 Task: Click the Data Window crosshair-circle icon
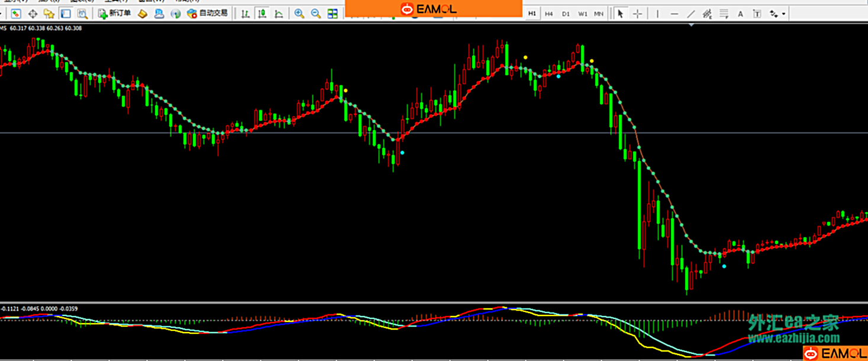click(33, 14)
